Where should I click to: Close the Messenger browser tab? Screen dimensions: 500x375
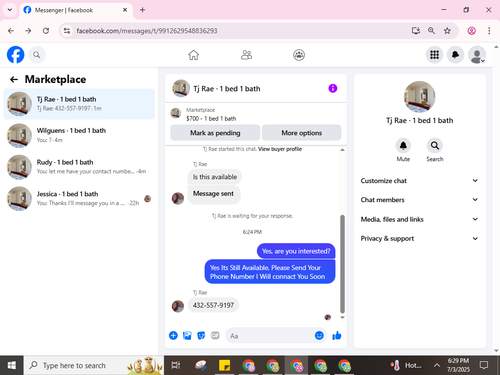(x=125, y=10)
